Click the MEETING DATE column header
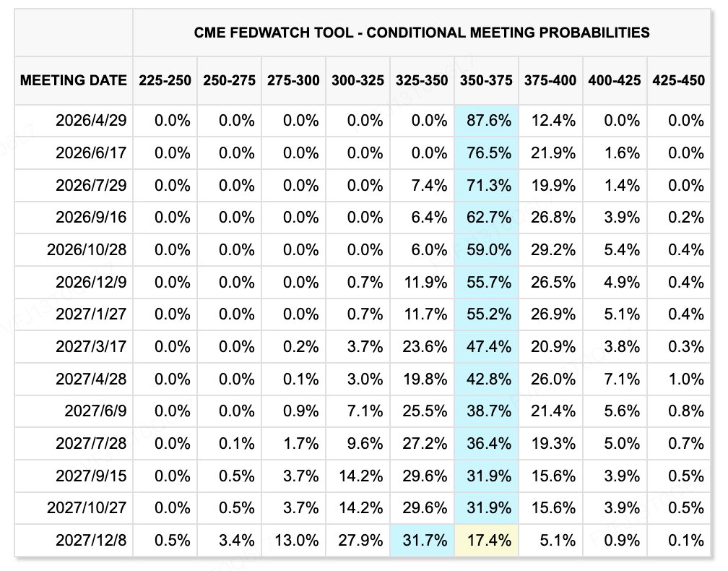 point(73,80)
